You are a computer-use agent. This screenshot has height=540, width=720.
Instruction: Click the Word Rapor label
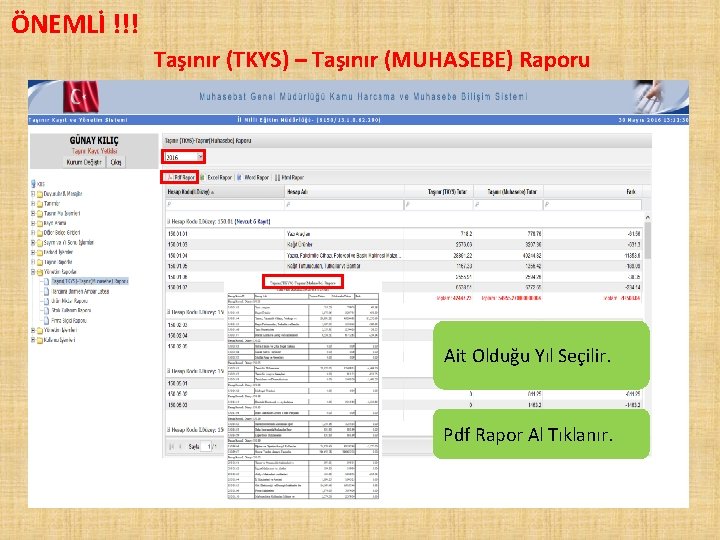tap(257, 177)
